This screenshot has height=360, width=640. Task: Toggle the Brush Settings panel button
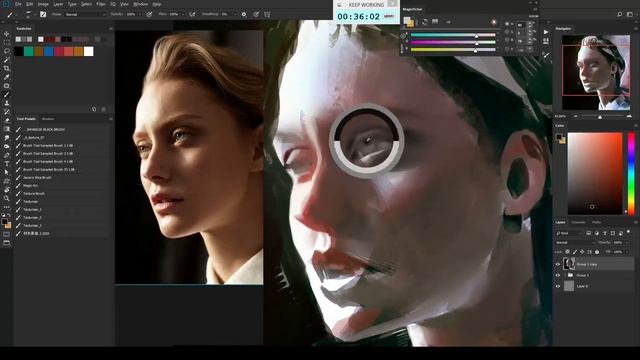click(43, 14)
